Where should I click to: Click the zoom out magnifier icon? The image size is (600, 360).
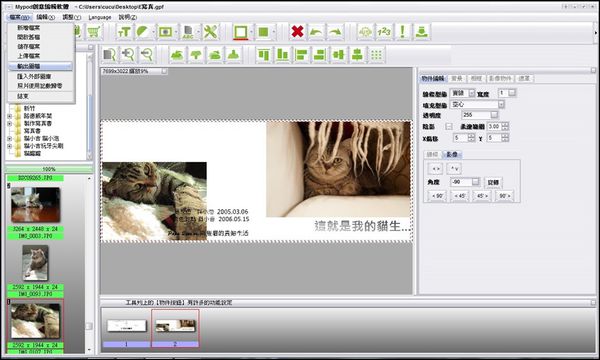[x=147, y=55]
